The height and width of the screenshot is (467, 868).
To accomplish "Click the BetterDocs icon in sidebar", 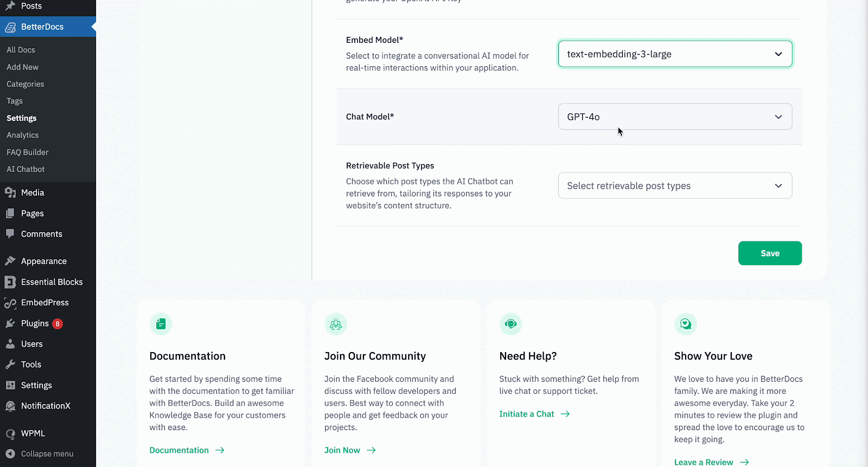I will coord(10,27).
